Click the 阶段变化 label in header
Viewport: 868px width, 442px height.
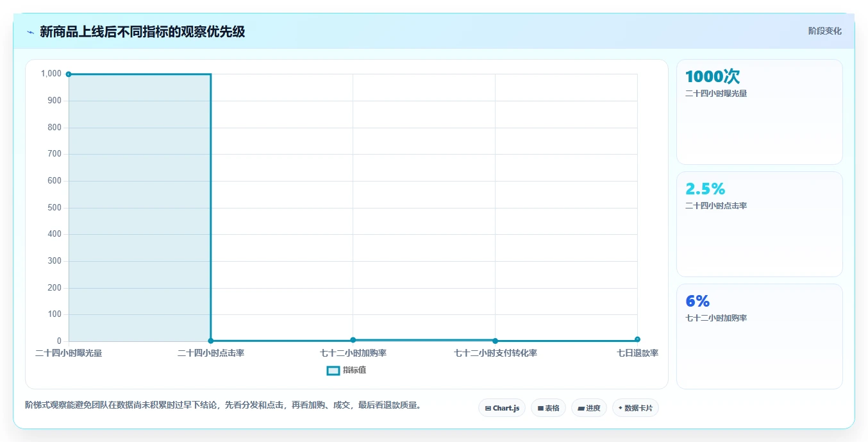(x=824, y=31)
